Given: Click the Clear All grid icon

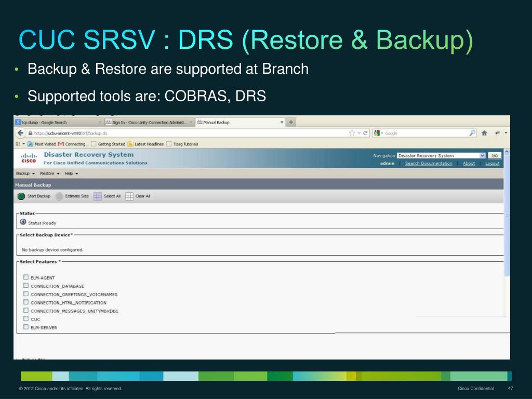Looking at the screenshot, I should [x=129, y=196].
